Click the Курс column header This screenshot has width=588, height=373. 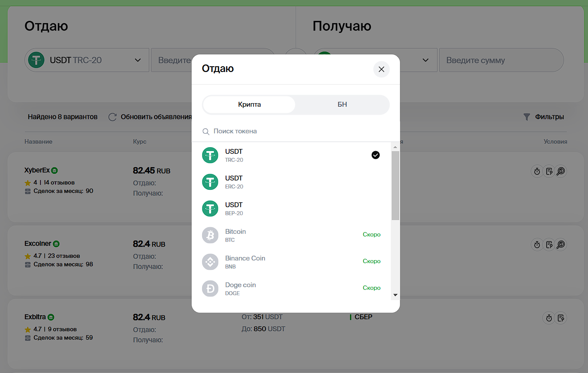click(139, 141)
